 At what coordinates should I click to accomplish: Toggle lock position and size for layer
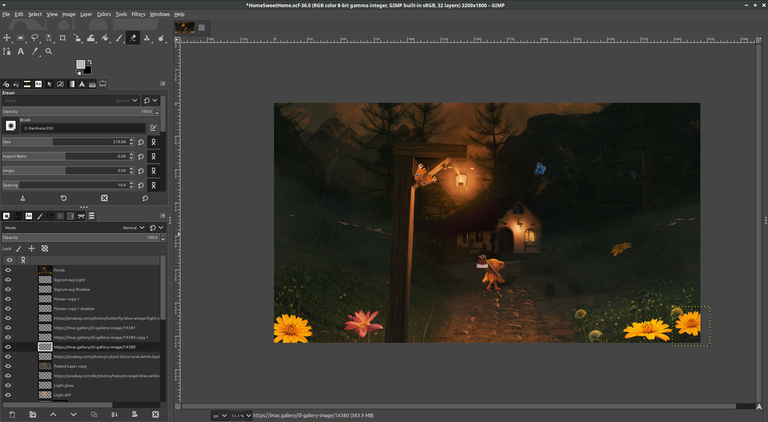[x=31, y=249]
